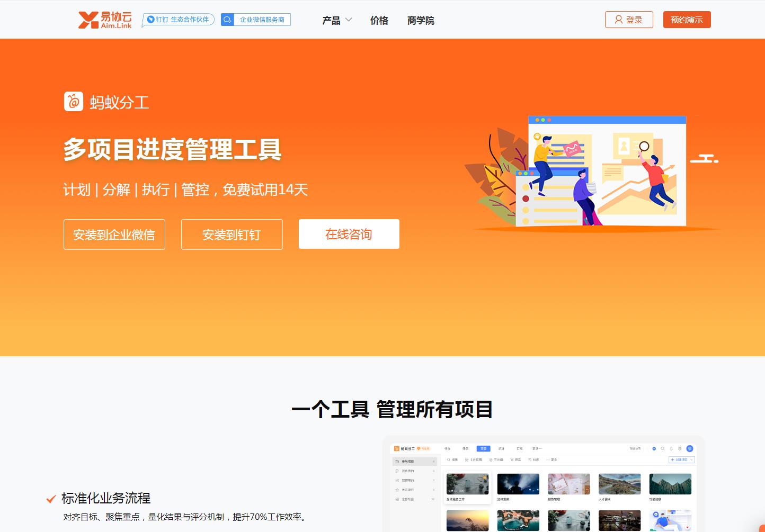
Task: Open the settings gear icon in the app screenshot
Action: click(x=681, y=448)
